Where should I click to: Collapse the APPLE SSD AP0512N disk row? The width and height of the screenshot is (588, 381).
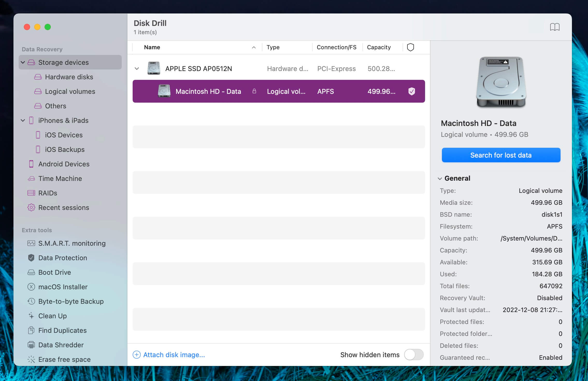point(137,69)
